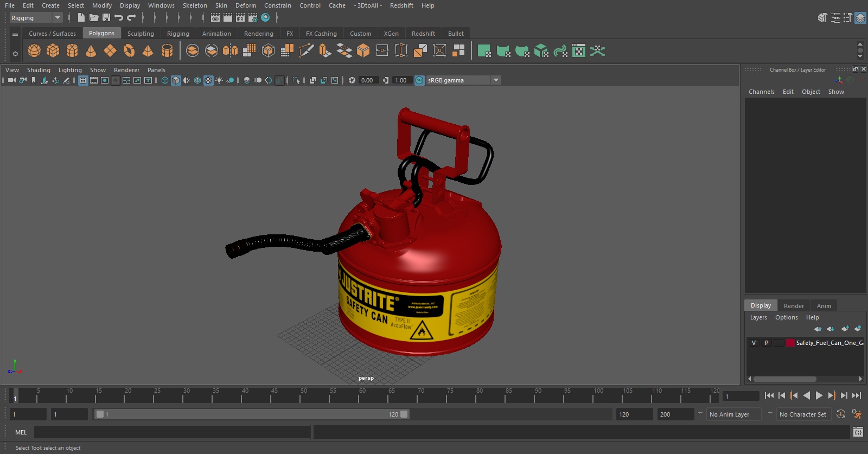Switch to the FX Caching shelf tab
Viewport: 868px width, 454px height.
click(321, 34)
